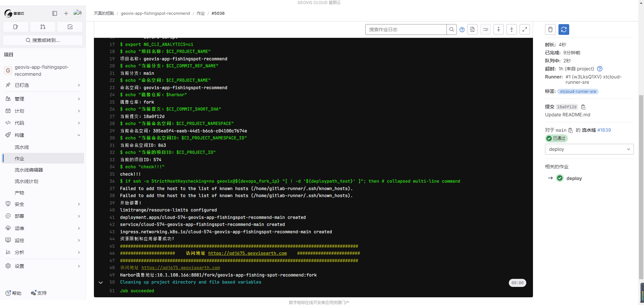Click the page vertical scrollbar
The width and height of the screenshot is (644, 305).
pyautogui.click(x=641, y=187)
